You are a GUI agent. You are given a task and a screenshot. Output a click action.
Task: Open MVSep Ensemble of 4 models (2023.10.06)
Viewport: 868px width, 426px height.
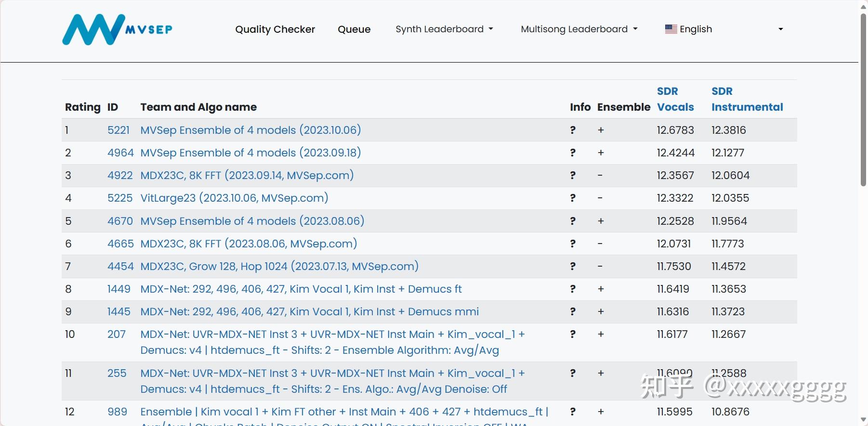pos(250,130)
